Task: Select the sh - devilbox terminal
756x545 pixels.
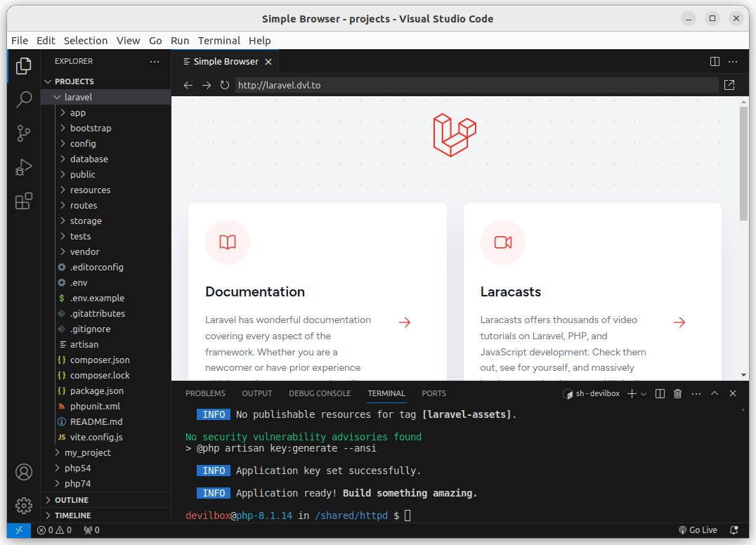Action: coord(591,394)
